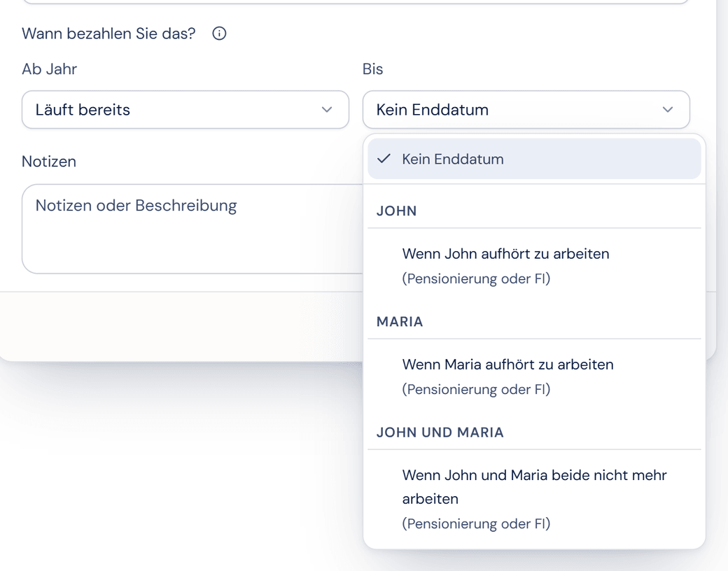Choose 'Wenn Maria aufhört zu arbeiten'
This screenshot has height=571, width=728.
coord(534,376)
